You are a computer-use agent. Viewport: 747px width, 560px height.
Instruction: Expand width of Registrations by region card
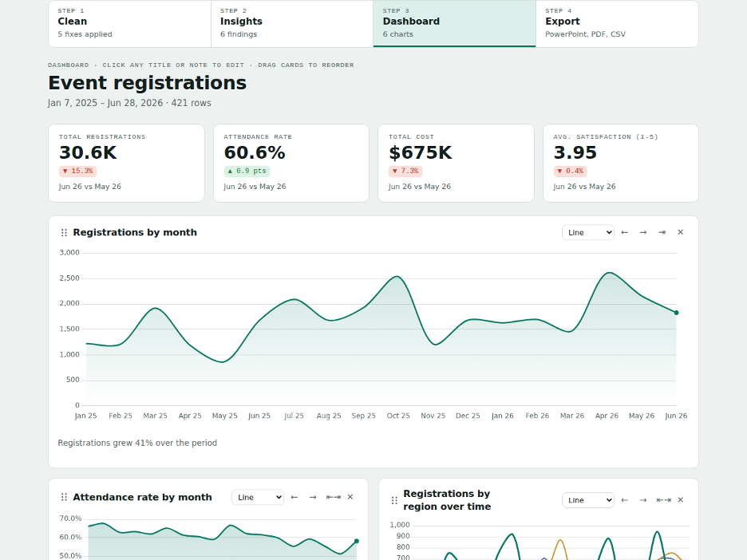[x=664, y=500]
